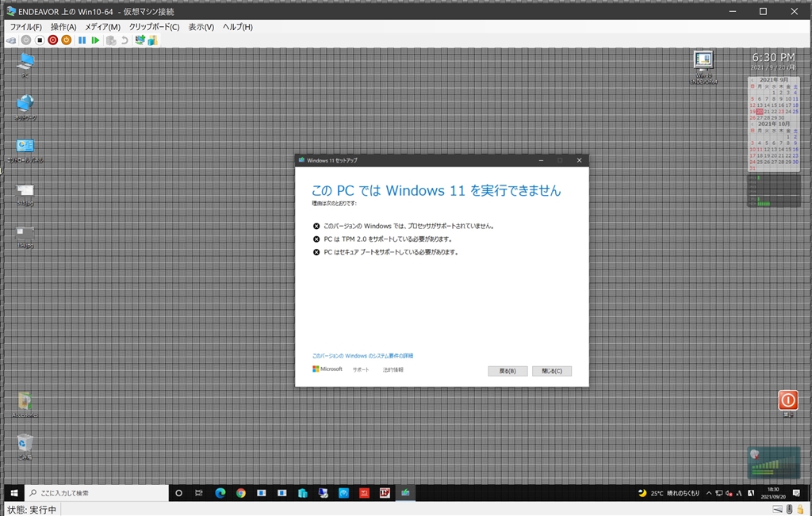This screenshot has height=516, width=812.
Task: Open Task View from the taskbar
Action: [199, 493]
